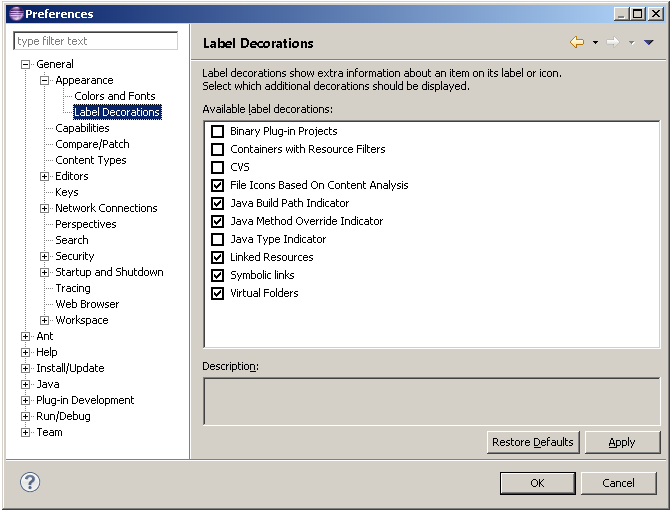The image size is (672, 512).
Task: Click the Restore Defaults button
Action: coord(533,442)
